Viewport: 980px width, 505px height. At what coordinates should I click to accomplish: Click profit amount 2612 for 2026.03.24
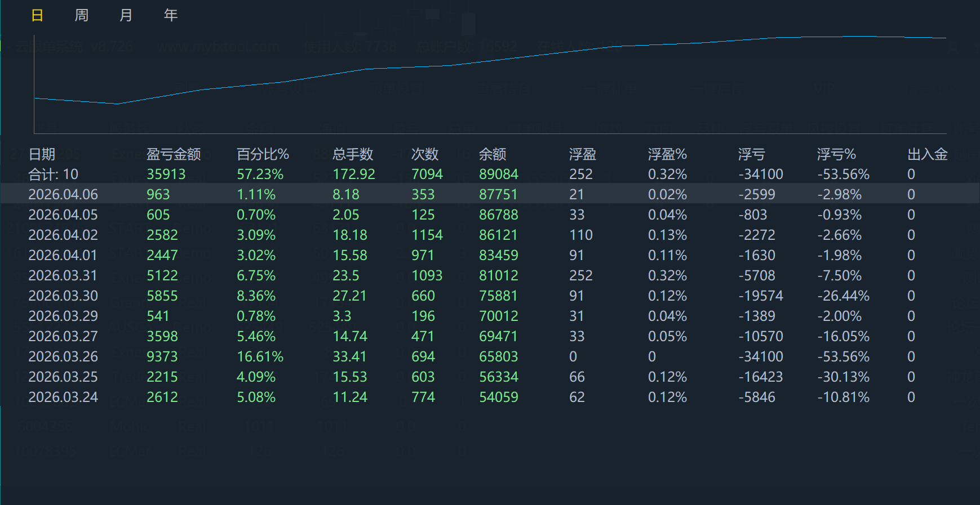pos(162,397)
